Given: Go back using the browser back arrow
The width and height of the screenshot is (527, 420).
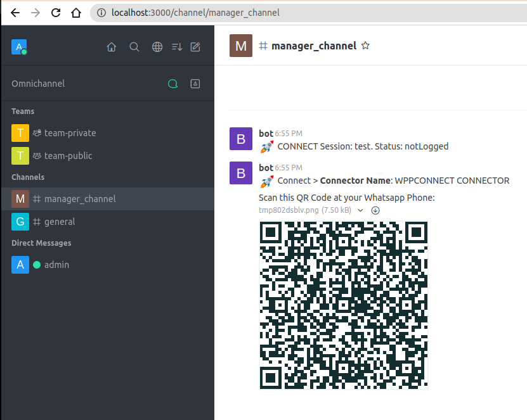Looking at the screenshot, I should 15,13.
